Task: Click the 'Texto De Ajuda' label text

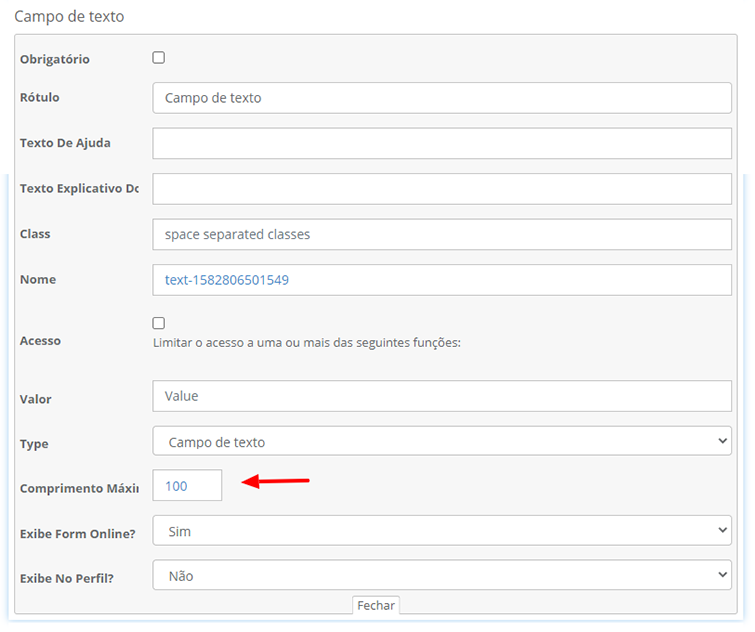Action: click(65, 143)
